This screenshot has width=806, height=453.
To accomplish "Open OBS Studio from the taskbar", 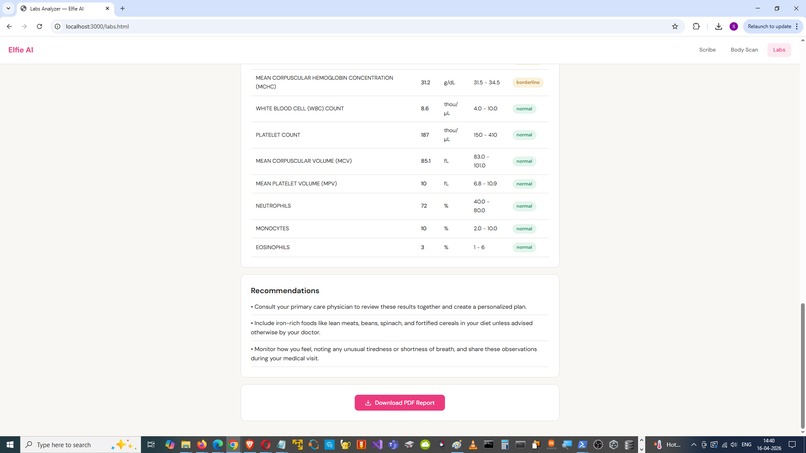I will coord(598,444).
